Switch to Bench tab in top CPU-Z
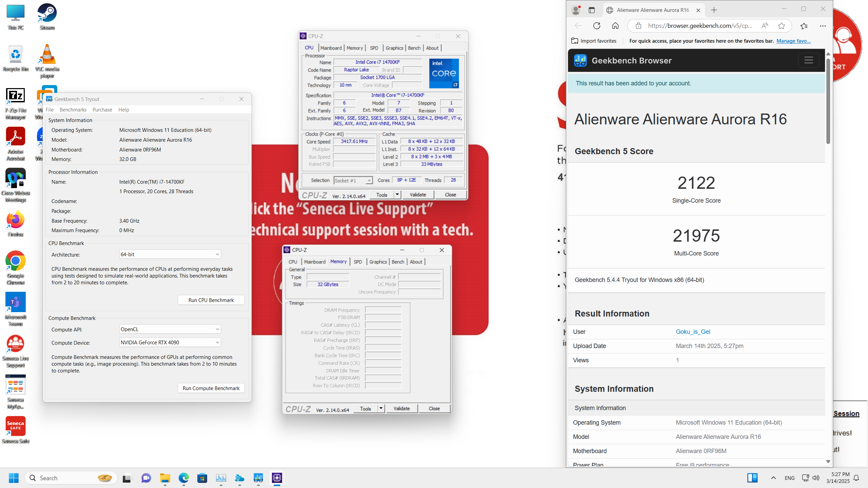This screenshot has height=488, width=868. 414,48
